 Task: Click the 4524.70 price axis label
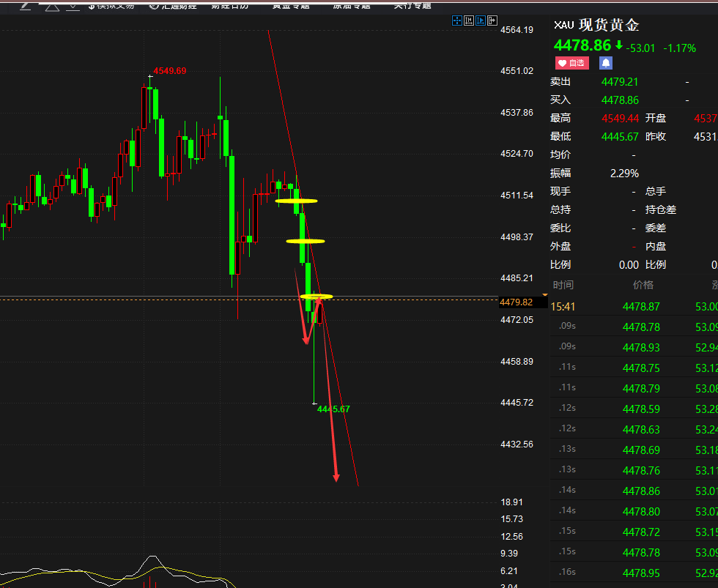point(517,154)
